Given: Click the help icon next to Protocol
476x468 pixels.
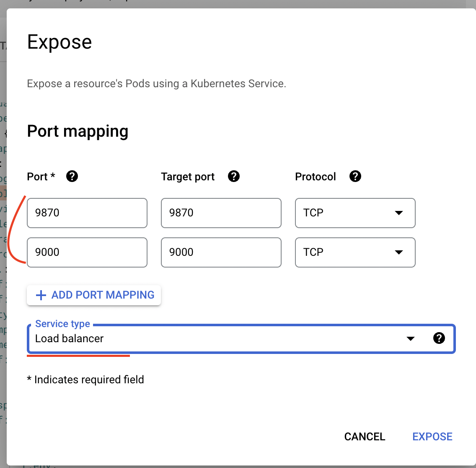Looking at the screenshot, I should 355,177.
